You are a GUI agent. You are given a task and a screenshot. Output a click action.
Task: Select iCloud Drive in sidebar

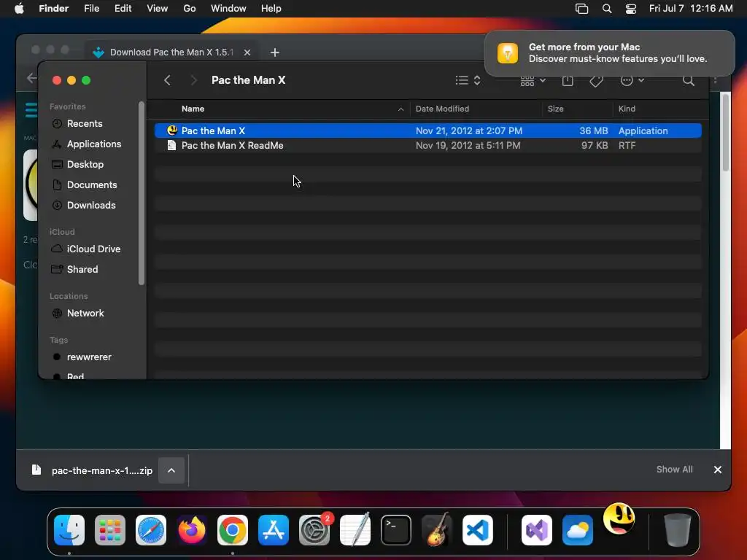click(x=85, y=249)
